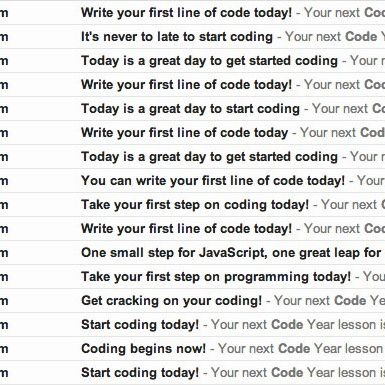Image resolution: width=385 pixels, height=385 pixels.
Task: Open the 'Take your first step on programming today!' email
Action: point(216,277)
